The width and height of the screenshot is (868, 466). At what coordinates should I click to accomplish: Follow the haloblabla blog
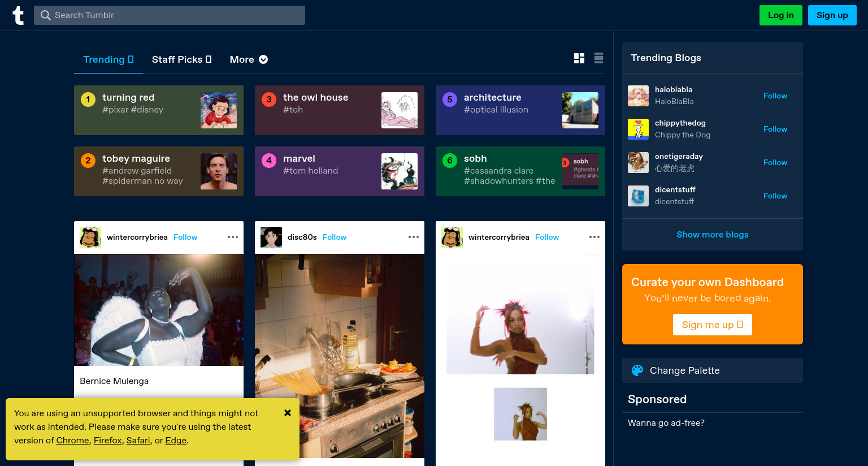point(775,96)
